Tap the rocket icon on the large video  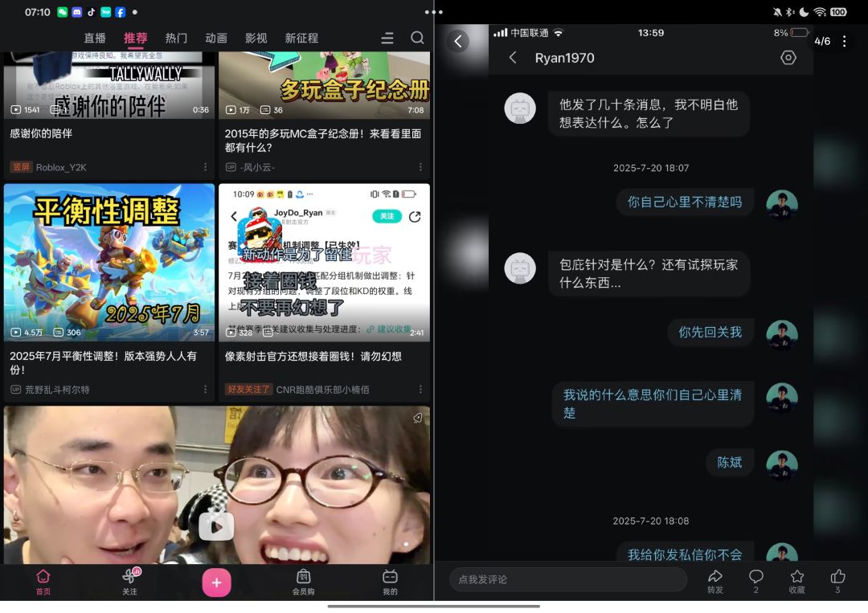click(x=418, y=419)
